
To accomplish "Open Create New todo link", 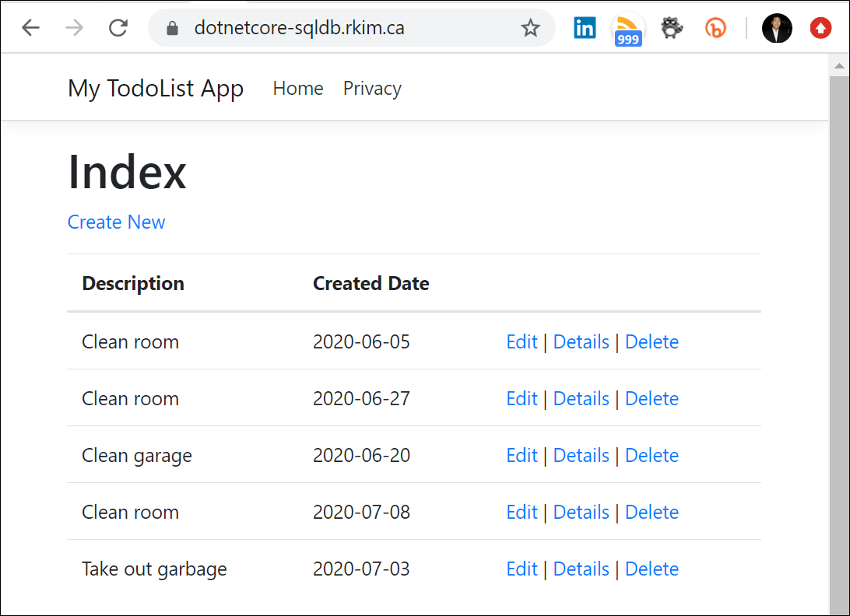I will 116,222.
